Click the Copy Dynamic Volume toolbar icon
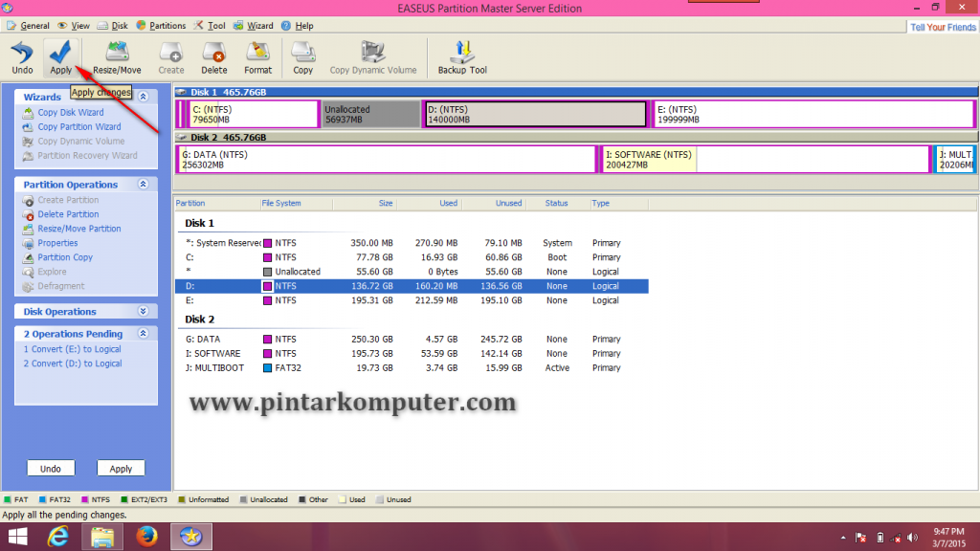980x551 pixels. [373, 57]
